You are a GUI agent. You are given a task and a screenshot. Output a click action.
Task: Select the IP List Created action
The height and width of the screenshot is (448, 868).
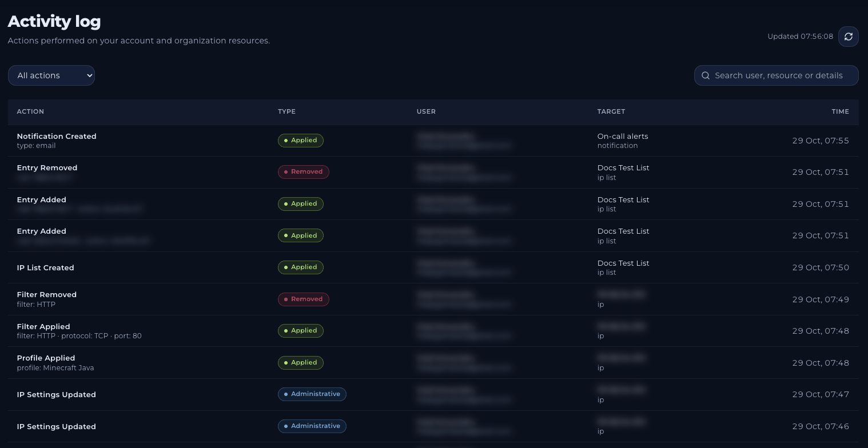tap(45, 267)
